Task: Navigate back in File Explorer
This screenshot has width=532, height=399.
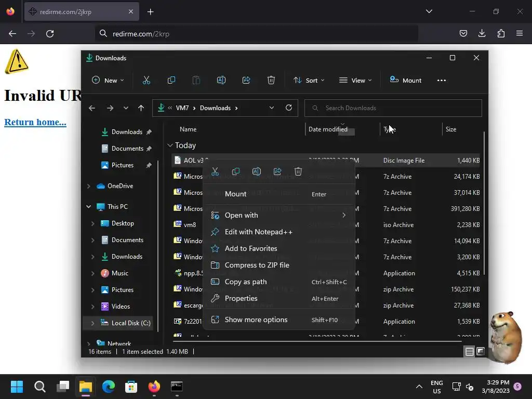Action: click(x=92, y=108)
